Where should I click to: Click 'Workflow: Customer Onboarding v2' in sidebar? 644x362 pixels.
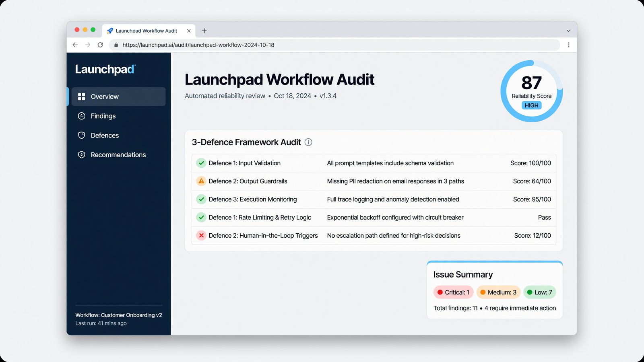click(x=119, y=315)
